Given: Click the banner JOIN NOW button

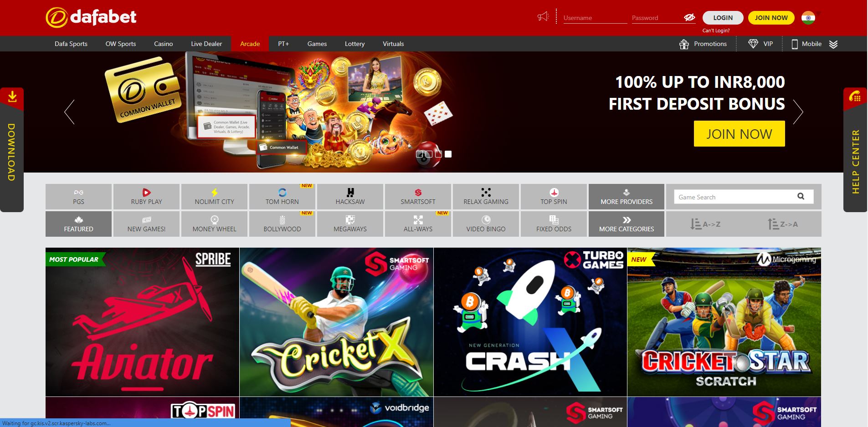Looking at the screenshot, I should coord(739,133).
